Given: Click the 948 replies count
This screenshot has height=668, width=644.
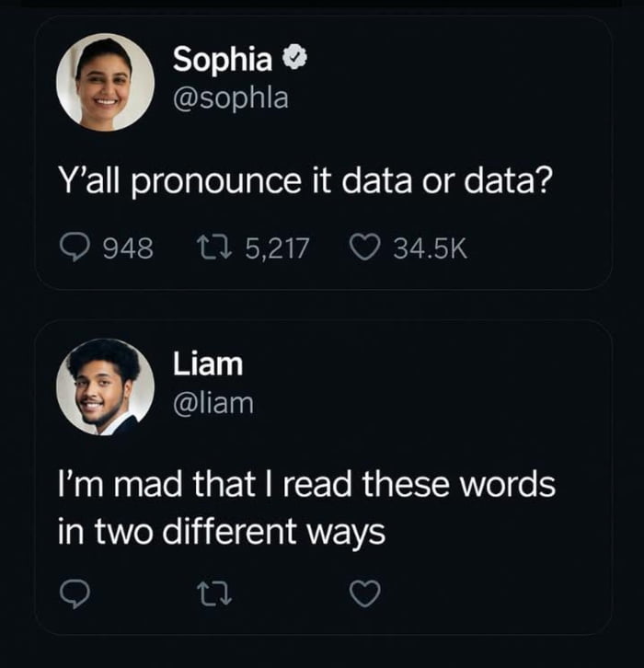Looking at the screenshot, I should (x=126, y=247).
